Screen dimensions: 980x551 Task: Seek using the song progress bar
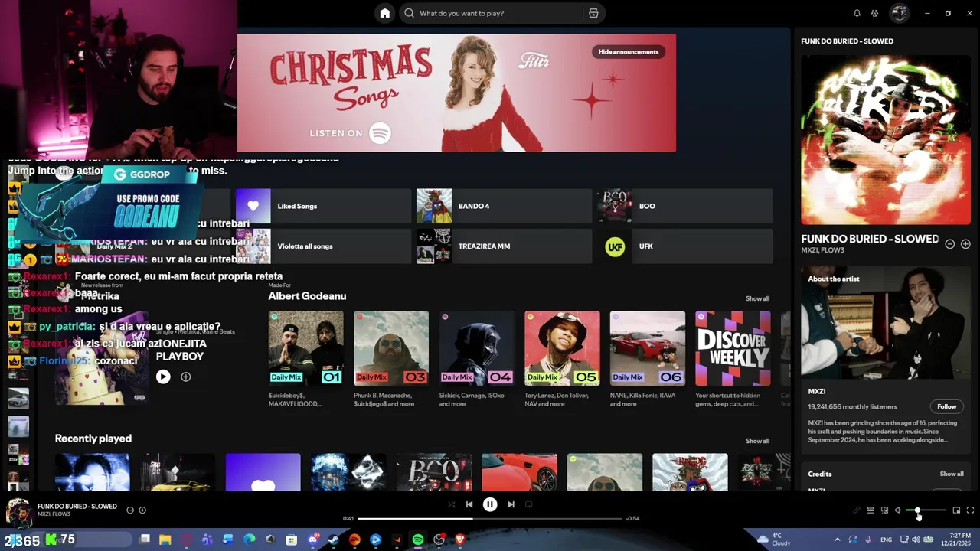(x=490, y=518)
